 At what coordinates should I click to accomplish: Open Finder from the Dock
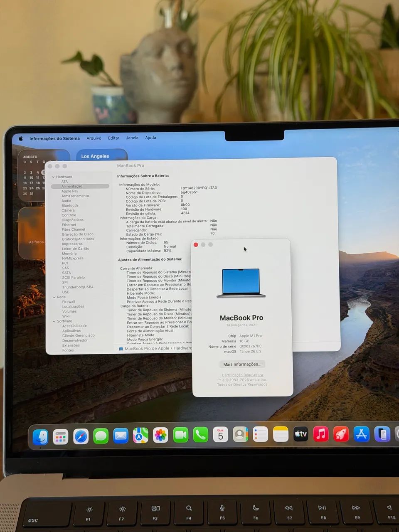click(40, 437)
